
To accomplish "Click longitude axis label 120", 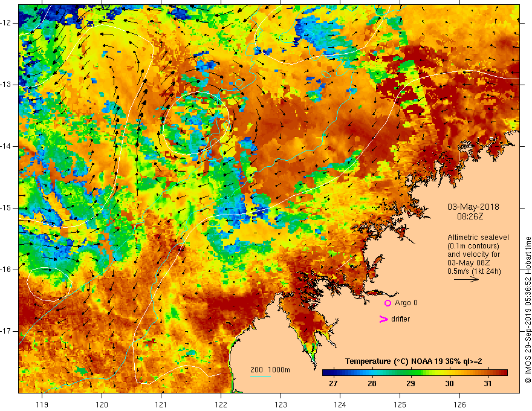I will pos(102,404).
